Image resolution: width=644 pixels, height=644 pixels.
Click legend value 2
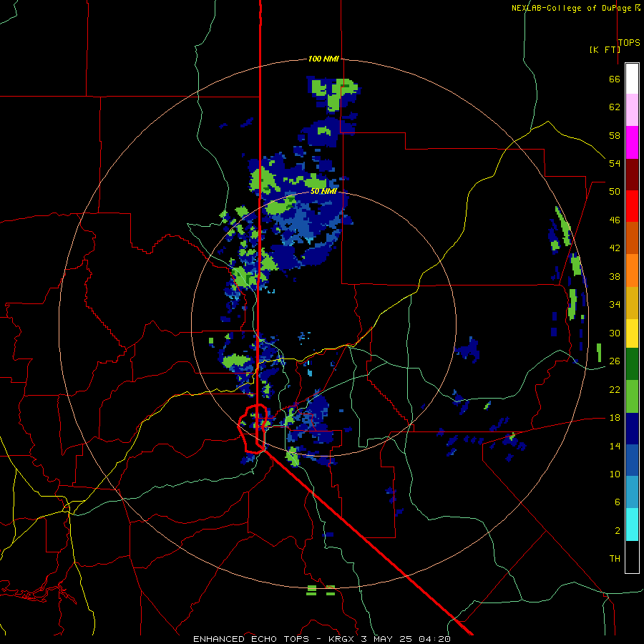[x=617, y=531]
